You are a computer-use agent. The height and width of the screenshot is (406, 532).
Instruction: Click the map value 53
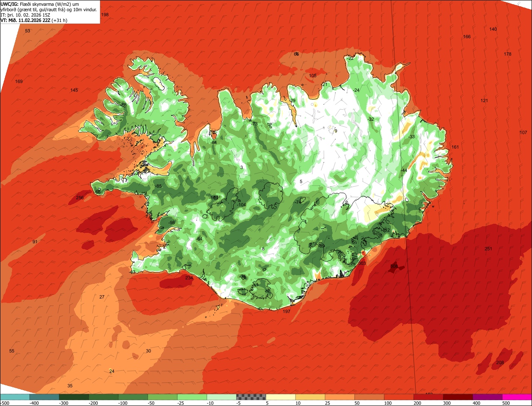click(27, 31)
